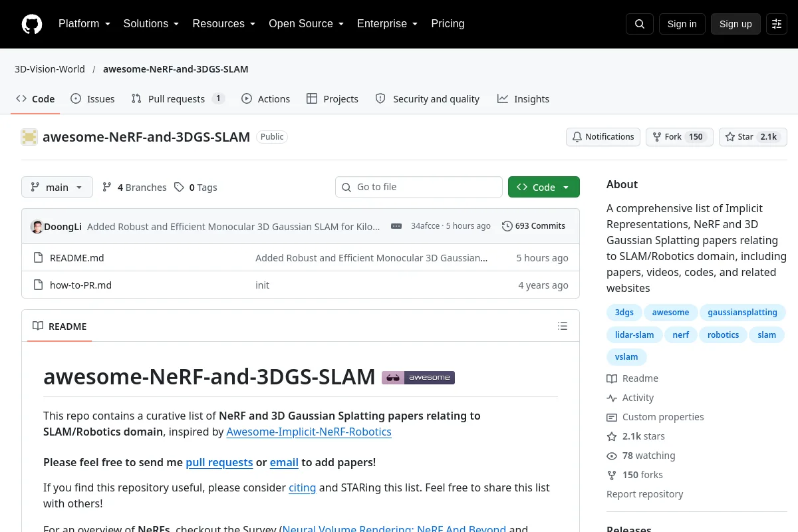Viewport: 798px width, 532px height.
Task: Star the repository
Action: click(753, 137)
